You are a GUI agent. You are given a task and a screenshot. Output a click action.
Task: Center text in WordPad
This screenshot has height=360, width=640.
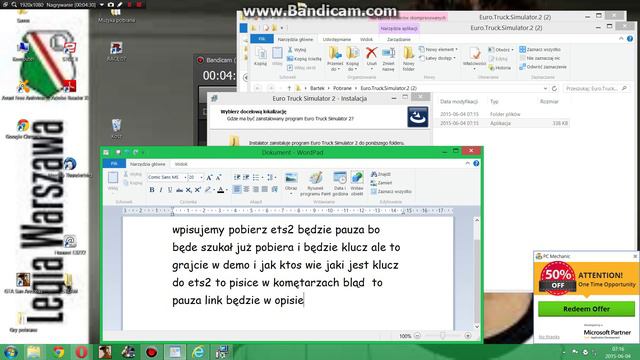pyautogui.click(x=246, y=189)
